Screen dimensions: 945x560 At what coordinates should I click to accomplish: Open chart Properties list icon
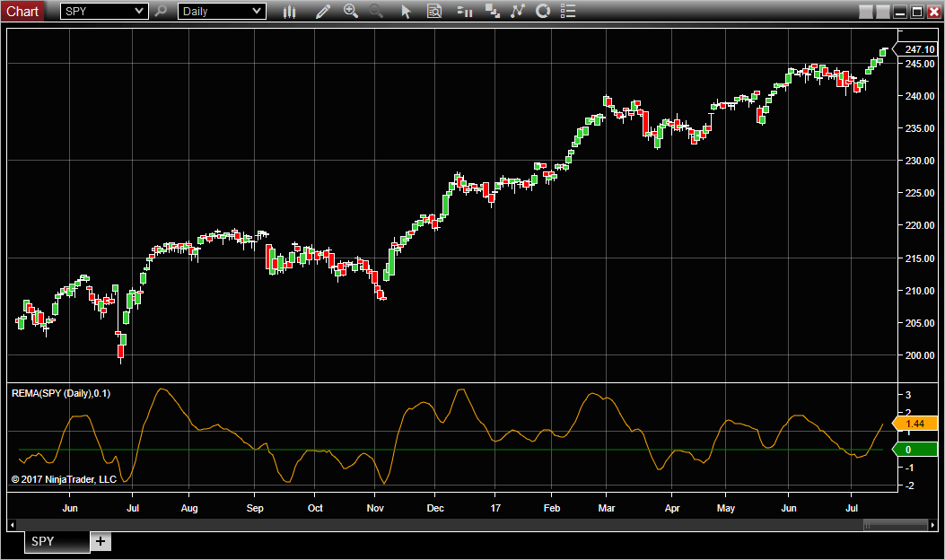568,11
